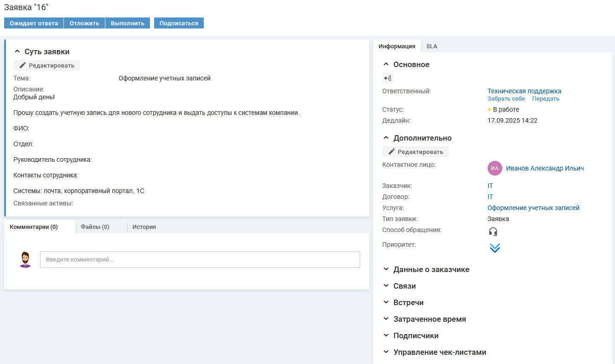
Task: Click the ИА contact avatar circle
Action: coord(495,168)
